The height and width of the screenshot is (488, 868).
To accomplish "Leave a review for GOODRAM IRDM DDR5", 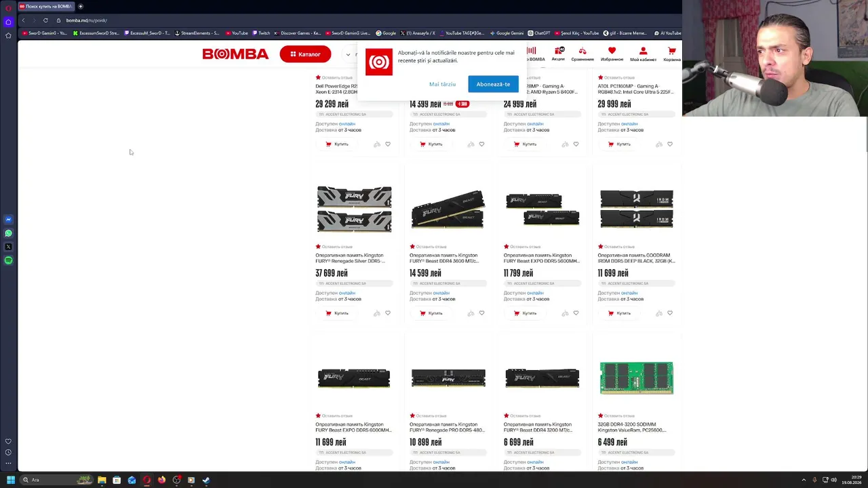I will point(616,247).
